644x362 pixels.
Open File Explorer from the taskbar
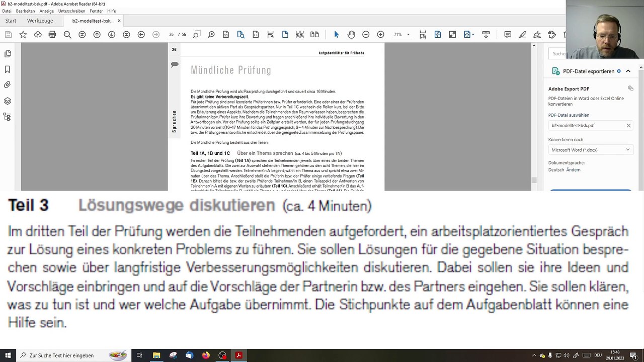[x=156, y=355]
